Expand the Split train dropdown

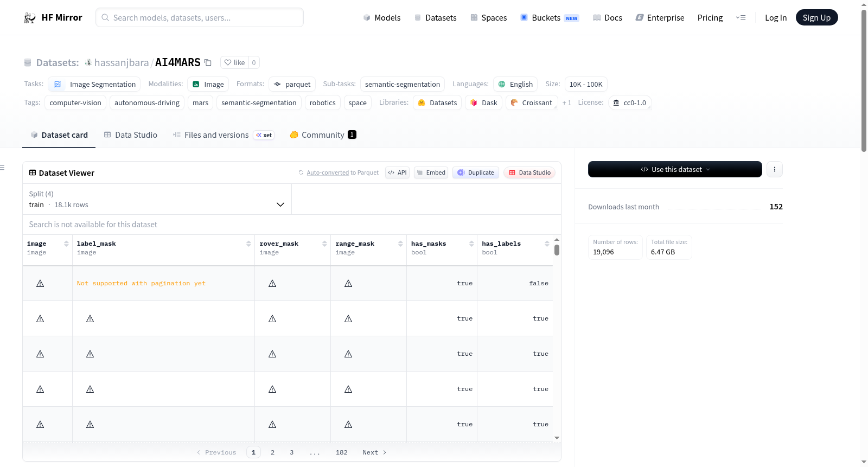[x=157, y=199]
